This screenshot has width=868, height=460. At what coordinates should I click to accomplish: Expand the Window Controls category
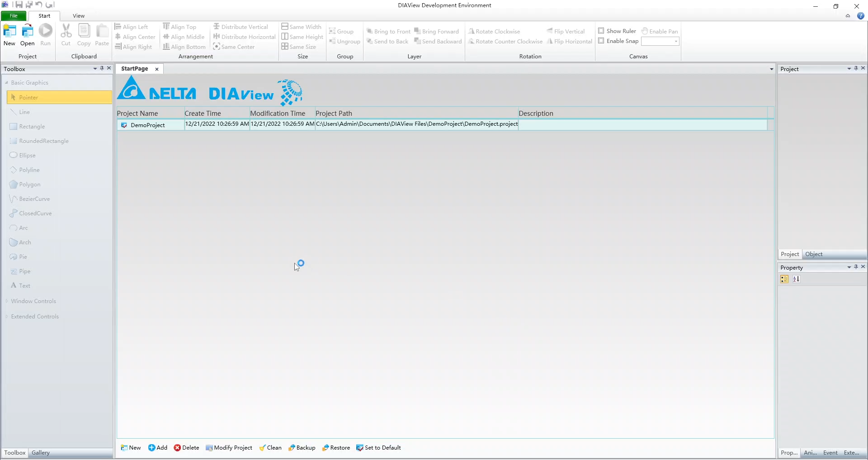[x=7, y=301]
